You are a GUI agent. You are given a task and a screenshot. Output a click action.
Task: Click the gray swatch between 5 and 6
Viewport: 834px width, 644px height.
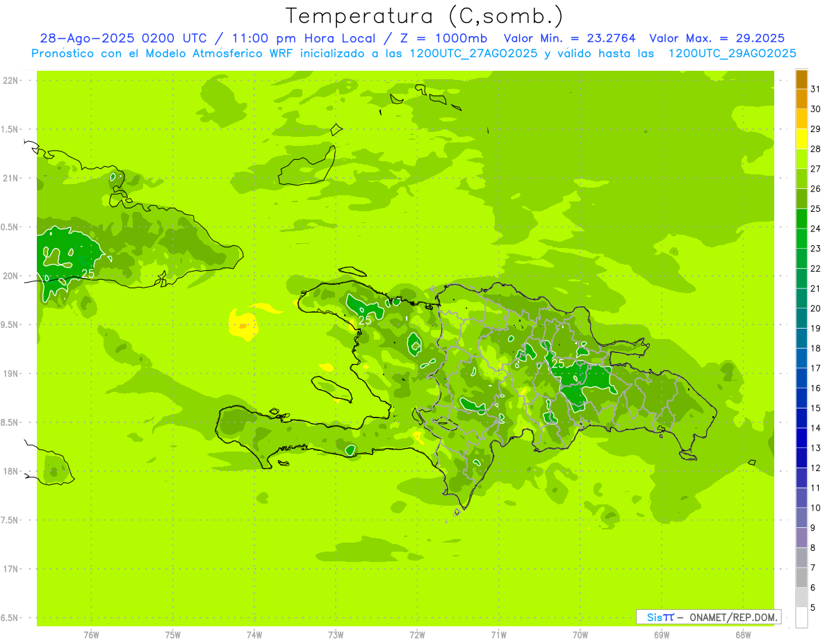(x=801, y=597)
